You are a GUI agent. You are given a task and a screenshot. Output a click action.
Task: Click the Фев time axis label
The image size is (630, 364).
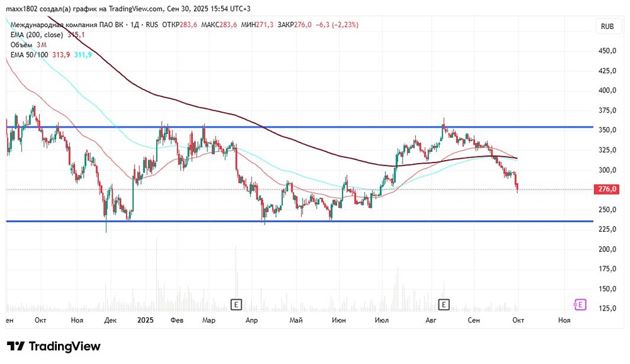(x=177, y=320)
